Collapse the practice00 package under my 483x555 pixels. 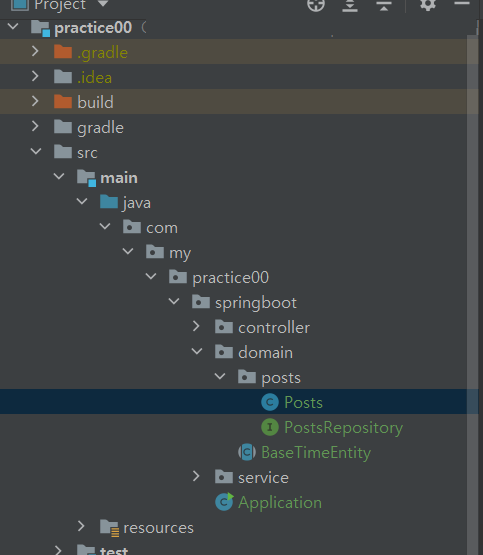(151, 276)
